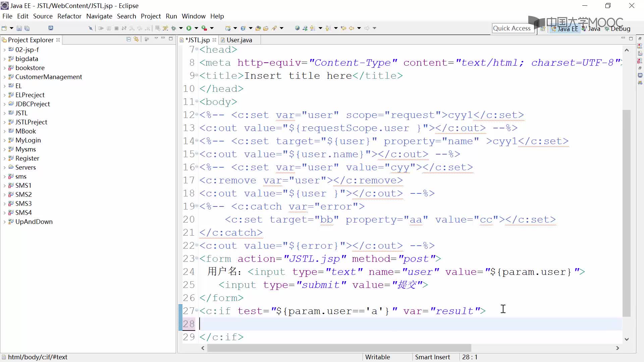Image resolution: width=644 pixels, height=362 pixels.
Task: Click the editor horizontal scrollbar thumb
Action: (339, 348)
